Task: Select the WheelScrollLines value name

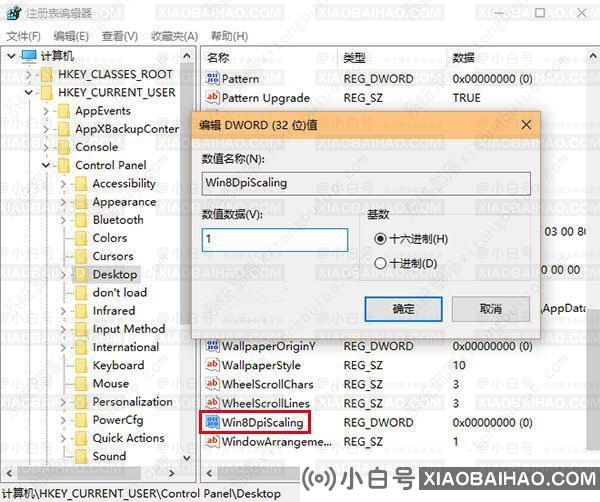Action: point(266,403)
